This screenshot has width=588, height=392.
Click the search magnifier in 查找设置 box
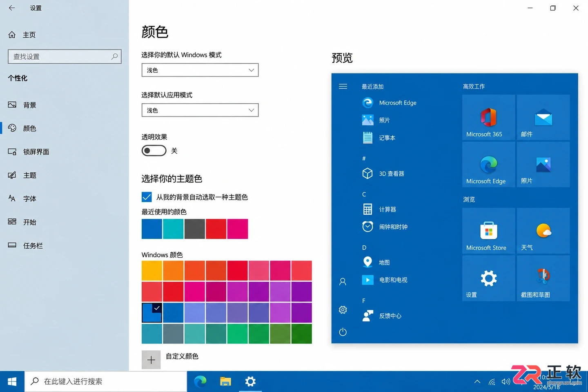click(114, 56)
